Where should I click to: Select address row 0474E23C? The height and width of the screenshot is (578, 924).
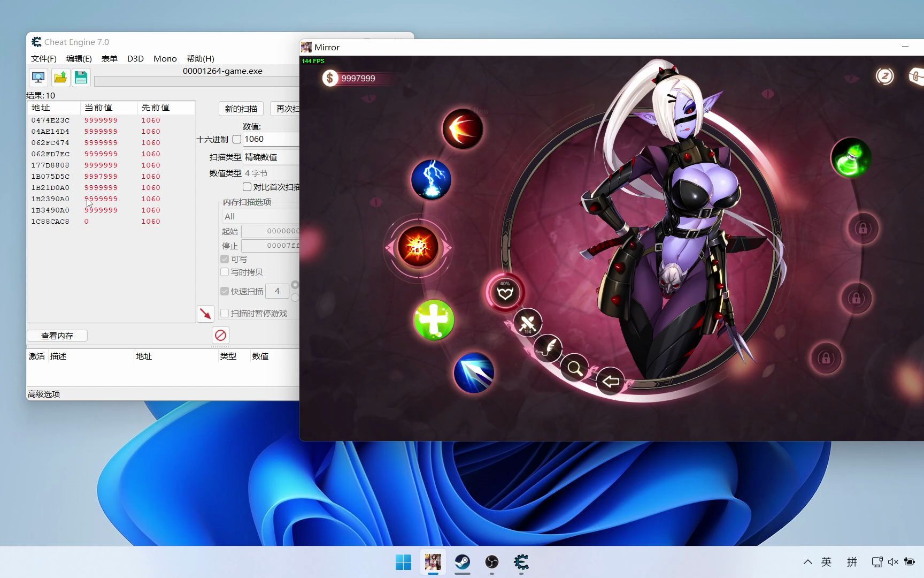click(x=111, y=120)
